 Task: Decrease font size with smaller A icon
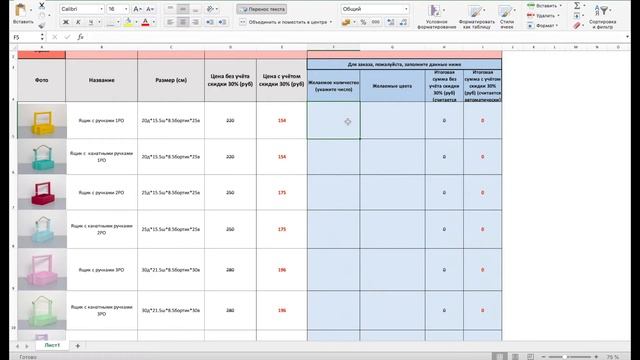pos(150,9)
